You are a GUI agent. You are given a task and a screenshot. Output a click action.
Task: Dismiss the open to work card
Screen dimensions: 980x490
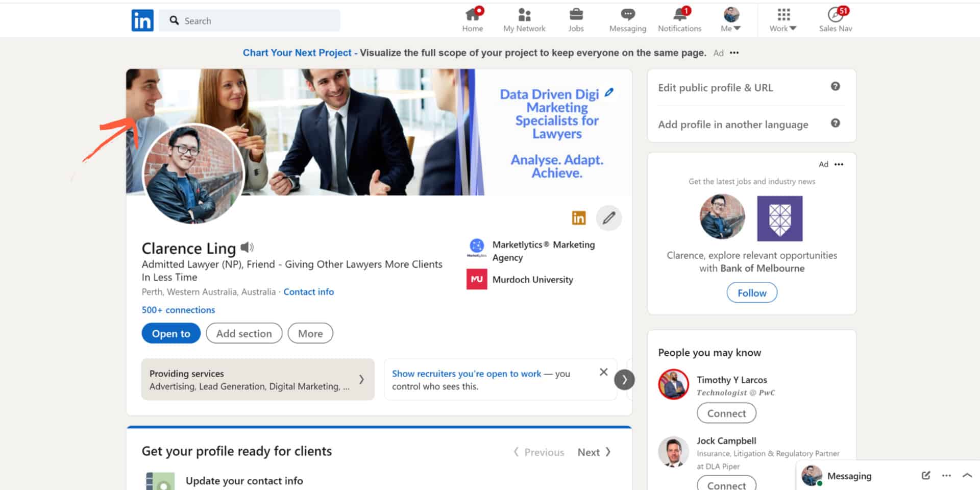click(x=603, y=372)
